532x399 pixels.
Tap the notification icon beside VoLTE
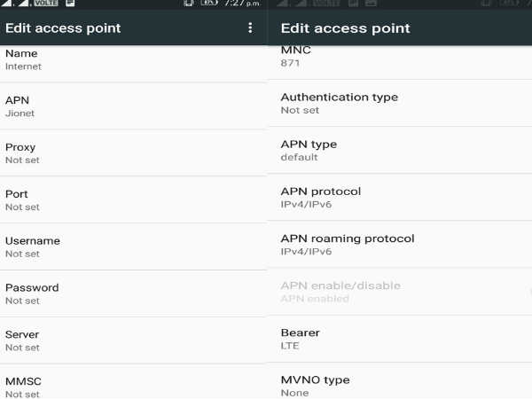pos(70,3)
